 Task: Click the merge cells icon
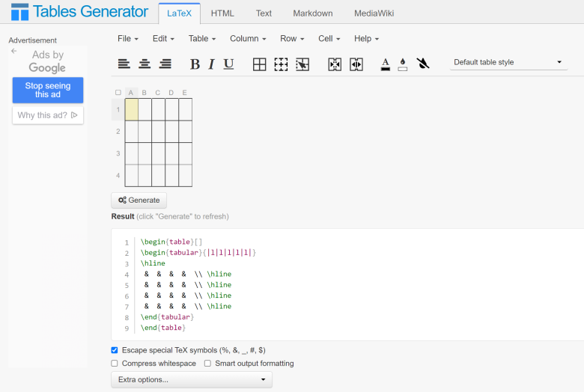coord(335,64)
